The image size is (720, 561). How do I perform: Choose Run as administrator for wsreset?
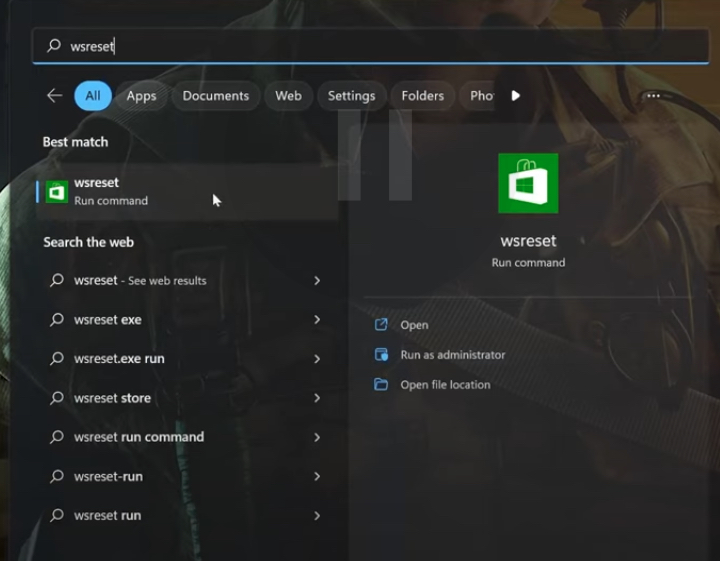(x=452, y=355)
